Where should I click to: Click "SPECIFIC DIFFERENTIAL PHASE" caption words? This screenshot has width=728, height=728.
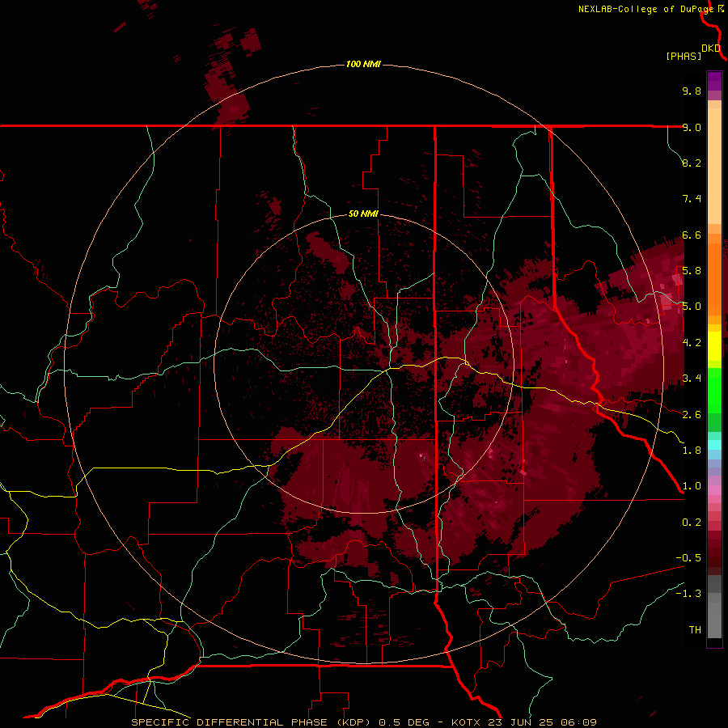[x=231, y=722]
